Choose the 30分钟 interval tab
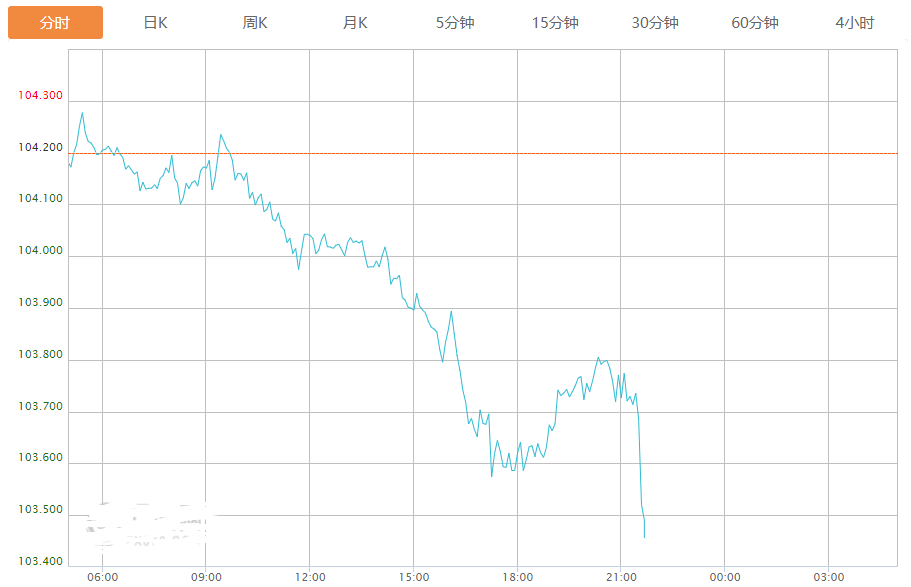The image size is (911, 587). point(655,23)
